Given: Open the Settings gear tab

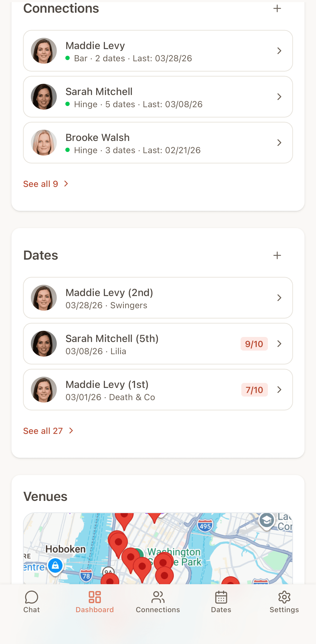Looking at the screenshot, I should coord(284,601).
